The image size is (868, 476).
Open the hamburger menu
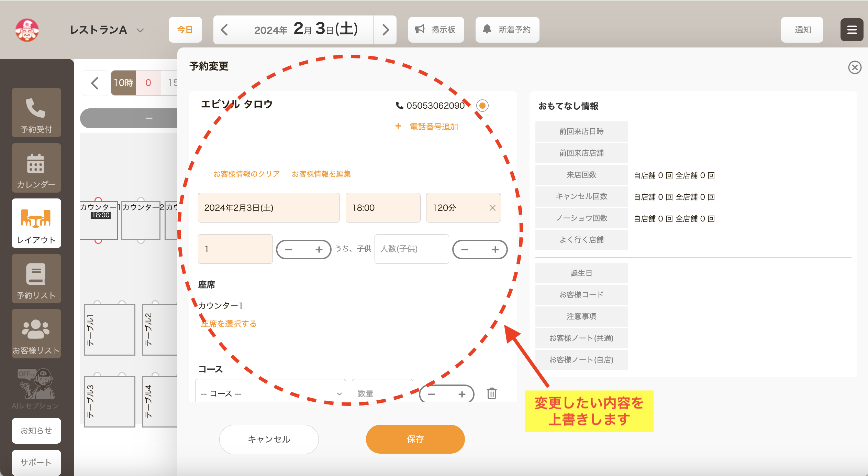point(852,30)
